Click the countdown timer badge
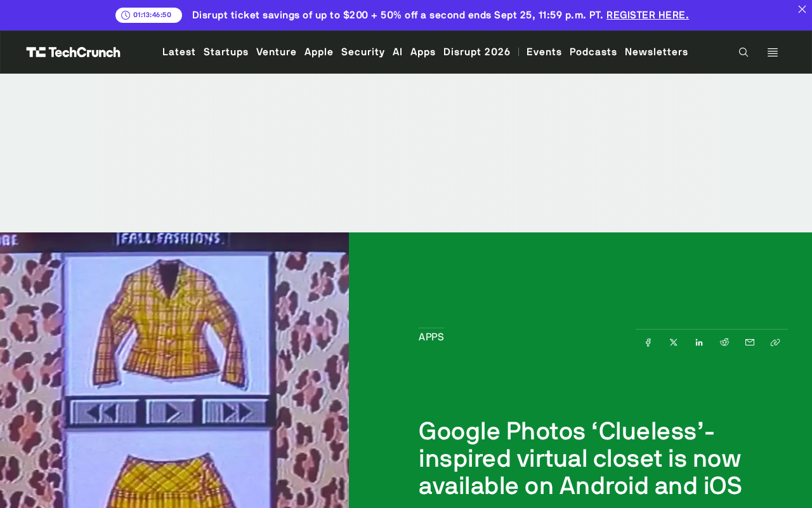 [x=148, y=15]
